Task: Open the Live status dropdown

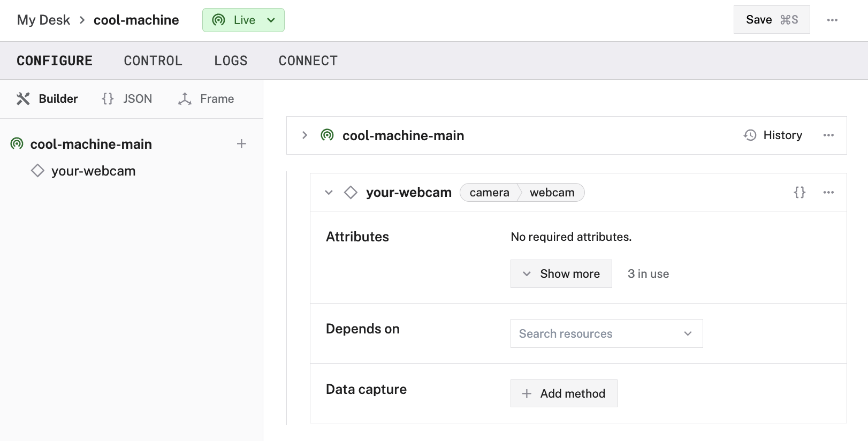Action: coord(243,20)
